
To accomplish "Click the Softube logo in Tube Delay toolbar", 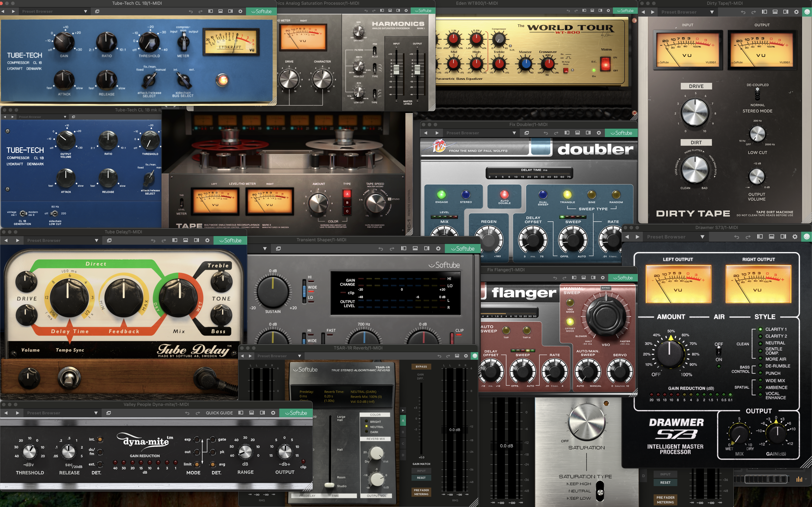I will (230, 240).
